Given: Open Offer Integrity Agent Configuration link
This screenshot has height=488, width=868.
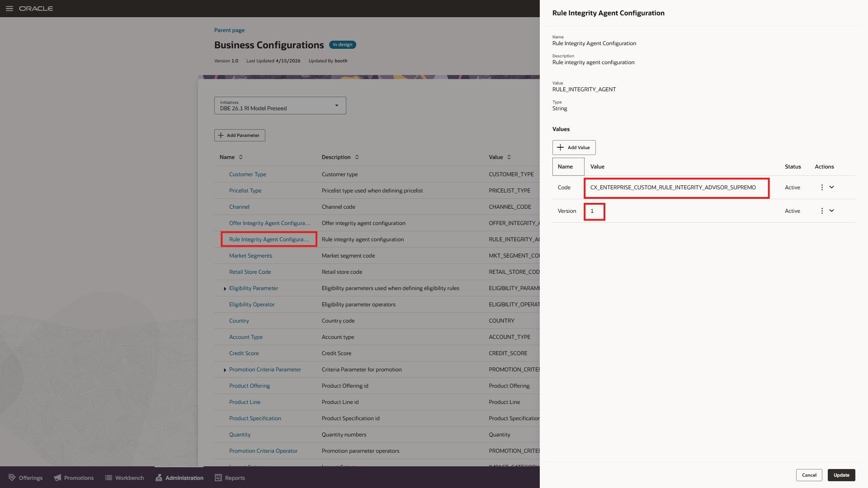Looking at the screenshot, I should [x=269, y=223].
